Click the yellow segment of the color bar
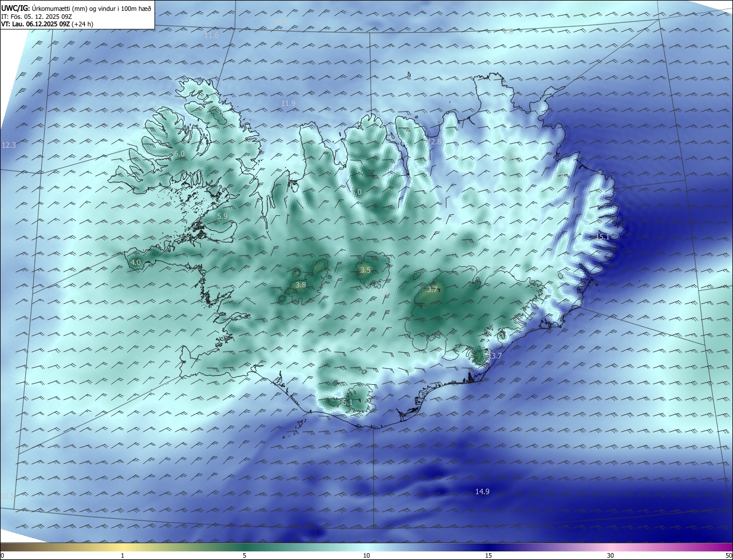This screenshot has width=733, height=560. coord(123,547)
